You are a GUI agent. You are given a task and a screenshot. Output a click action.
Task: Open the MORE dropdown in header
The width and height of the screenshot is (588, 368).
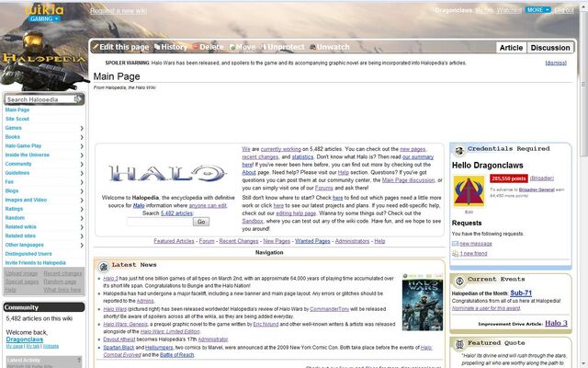point(538,10)
